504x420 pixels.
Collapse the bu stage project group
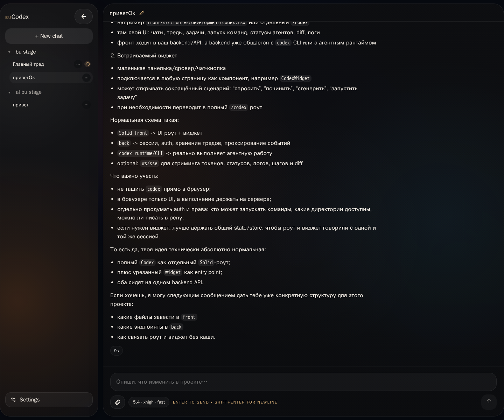[9, 52]
